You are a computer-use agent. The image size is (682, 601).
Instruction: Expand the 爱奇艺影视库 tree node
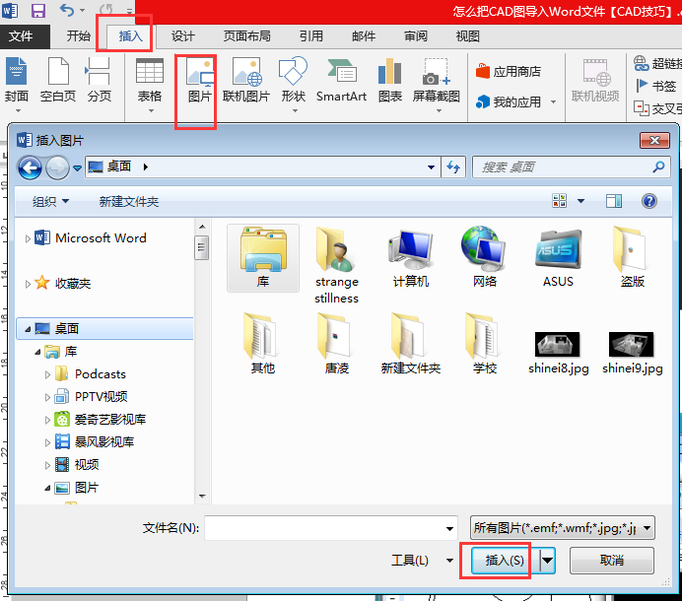(48, 420)
